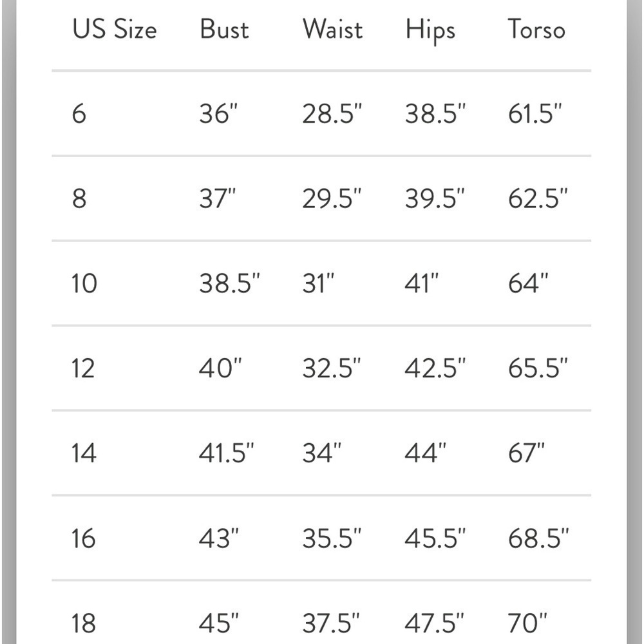Click the 38.5" bust value for size 10
644x644 pixels.
(230, 283)
